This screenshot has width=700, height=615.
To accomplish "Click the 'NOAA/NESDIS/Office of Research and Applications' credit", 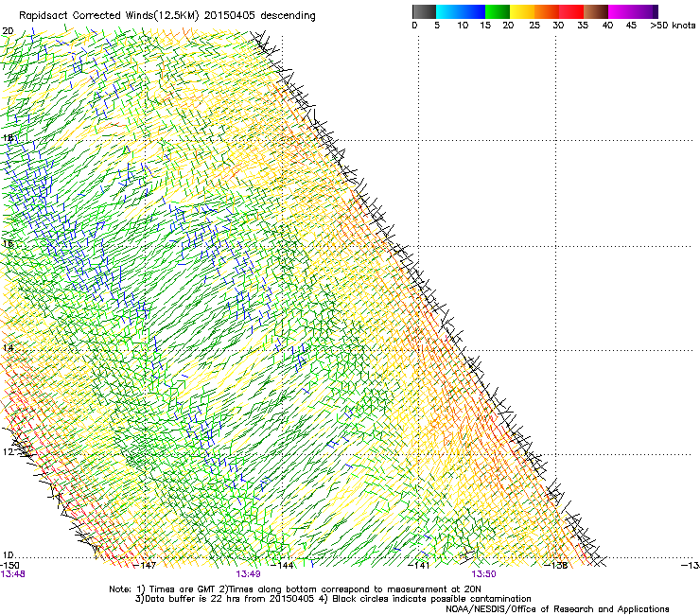I will (x=557, y=609).
